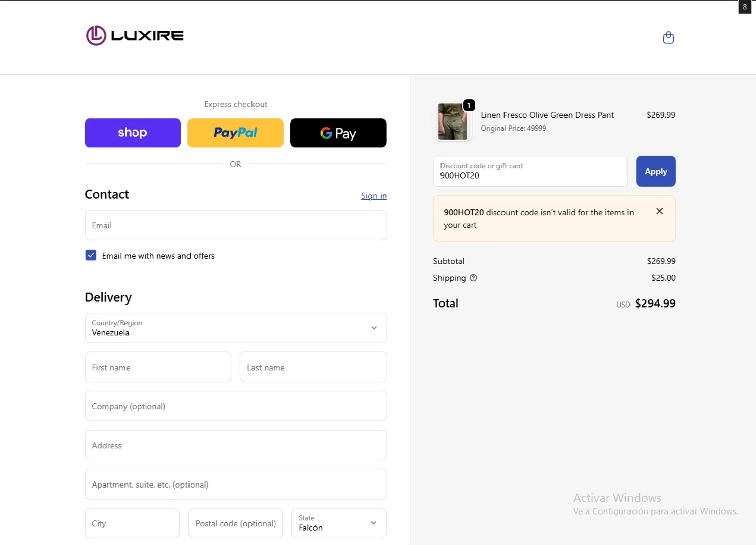Click the shipping help question mark icon
This screenshot has height=545, width=756.
click(x=473, y=278)
